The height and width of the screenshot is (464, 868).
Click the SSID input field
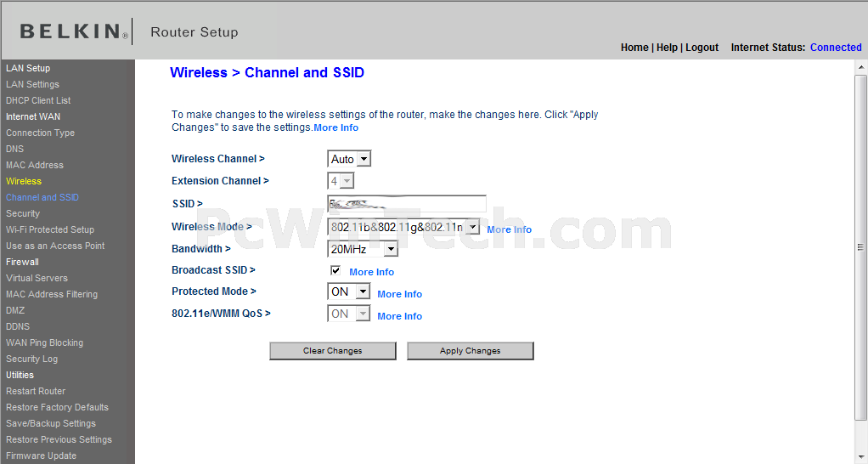coord(407,204)
